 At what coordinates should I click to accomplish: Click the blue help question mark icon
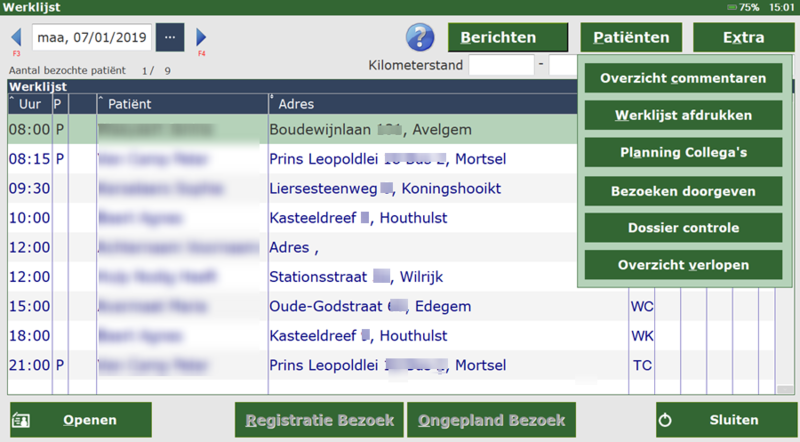click(x=420, y=37)
